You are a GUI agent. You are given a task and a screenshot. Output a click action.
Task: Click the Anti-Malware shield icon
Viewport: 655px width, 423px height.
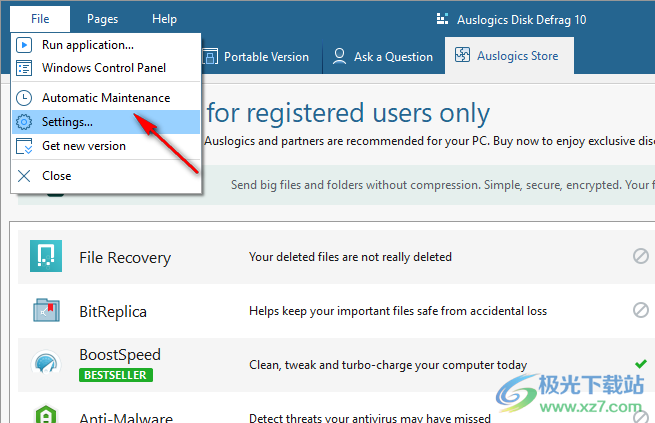[46, 414]
